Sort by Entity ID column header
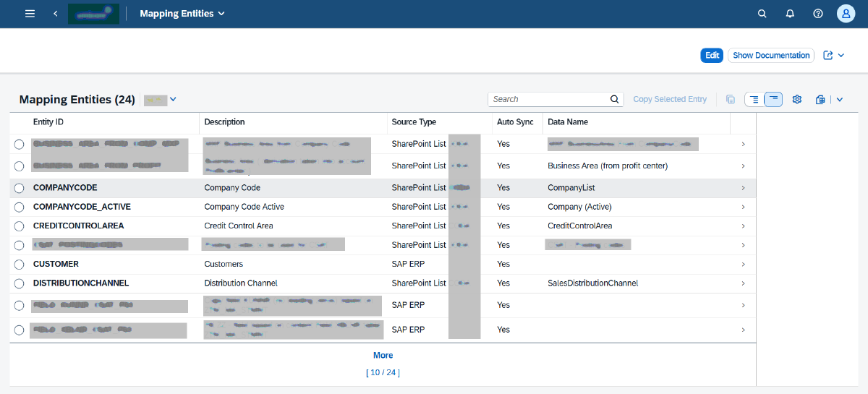Image resolution: width=868 pixels, height=394 pixels. point(48,122)
